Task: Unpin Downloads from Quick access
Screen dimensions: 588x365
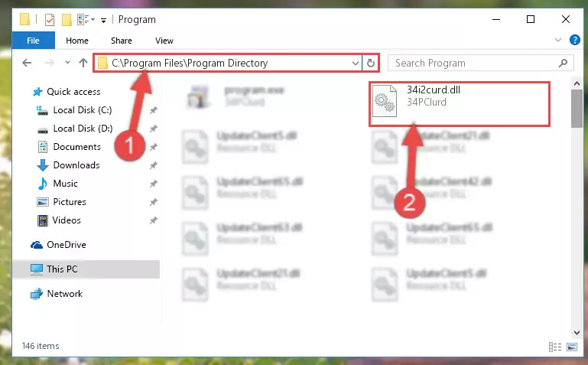Action: [x=154, y=165]
